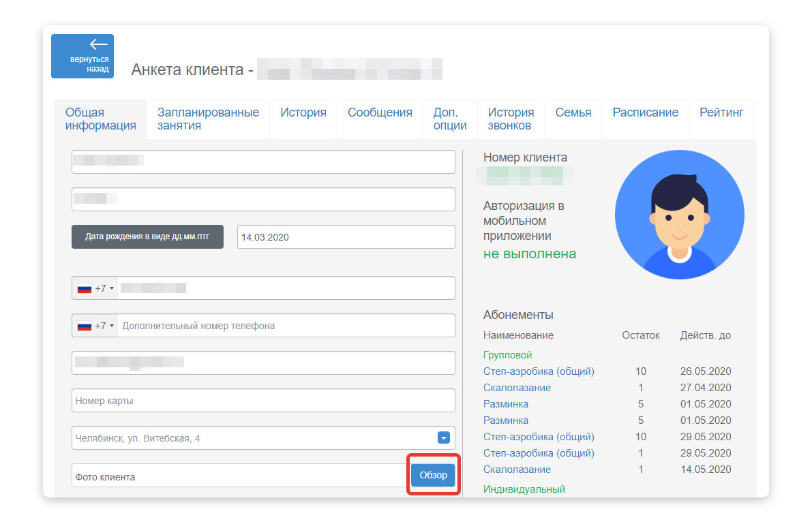
Task: Go to the 'Сообщения' tab
Action: tap(380, 113)
